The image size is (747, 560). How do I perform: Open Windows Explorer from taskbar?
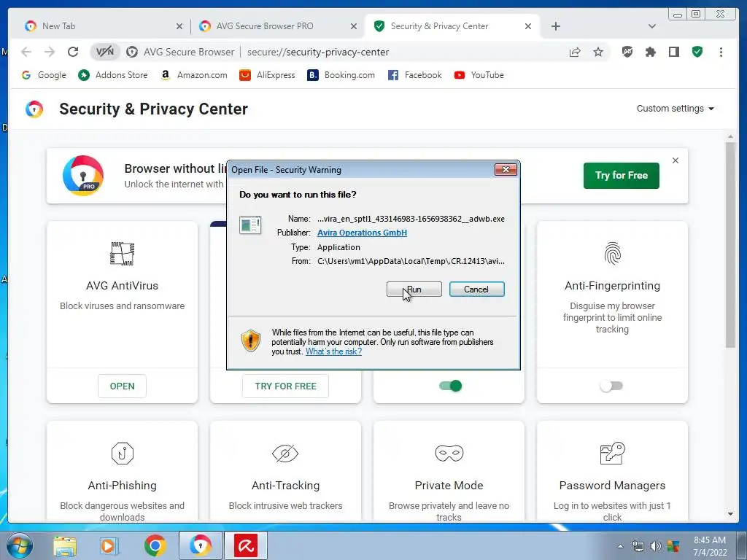click(x=65, y=546)
